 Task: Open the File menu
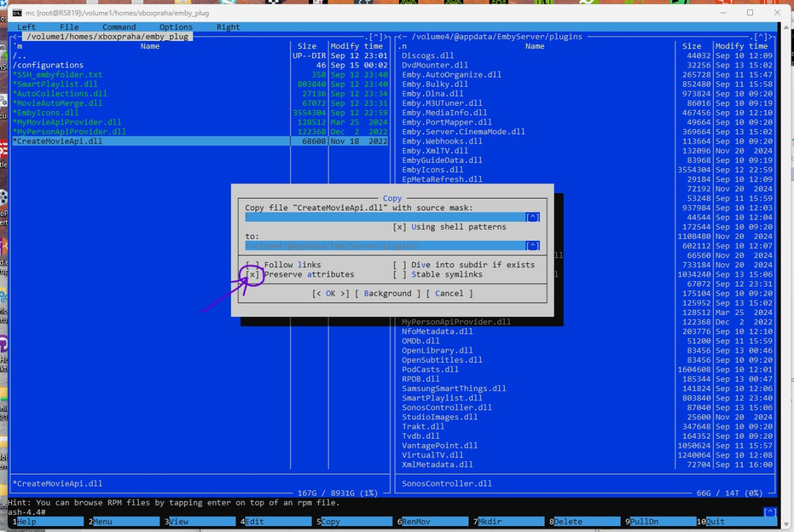tap(69, 27)
